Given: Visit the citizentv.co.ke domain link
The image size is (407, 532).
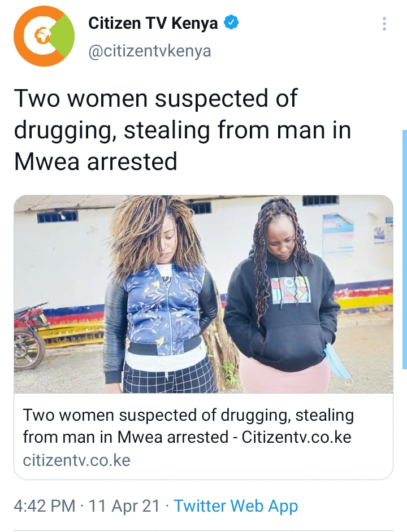Looking at the screenshot, I should [76, 460].
